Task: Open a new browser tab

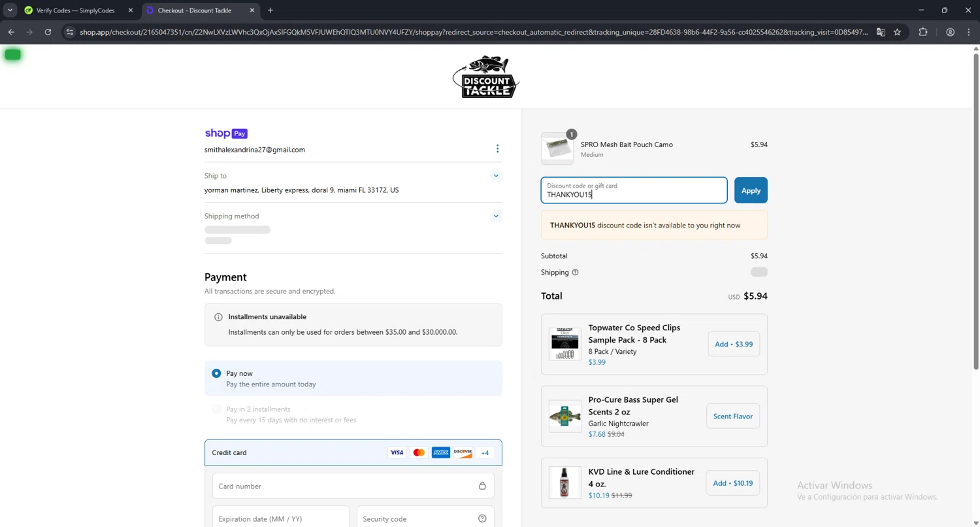Action: 270,10
